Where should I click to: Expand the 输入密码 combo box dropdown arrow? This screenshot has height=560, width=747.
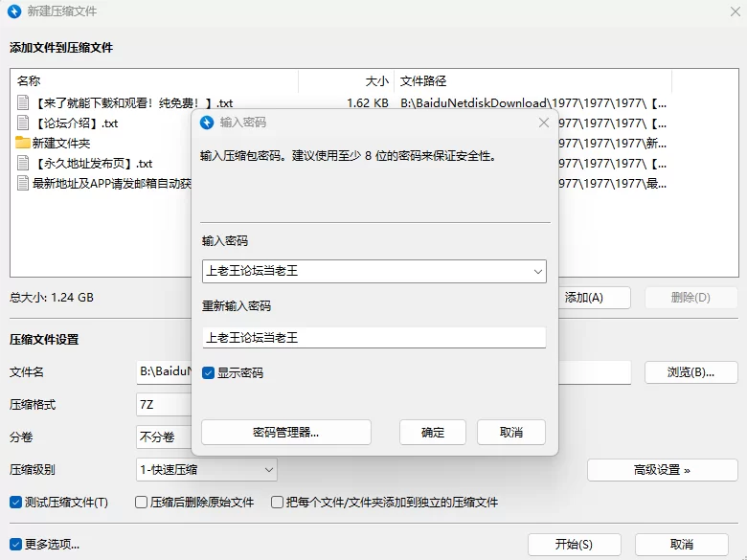536,271
